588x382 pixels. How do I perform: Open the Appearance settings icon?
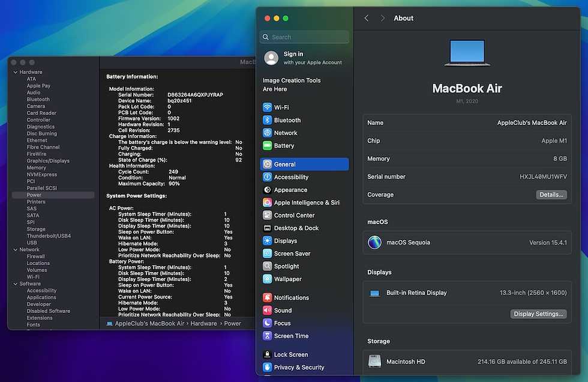point(267,190)
